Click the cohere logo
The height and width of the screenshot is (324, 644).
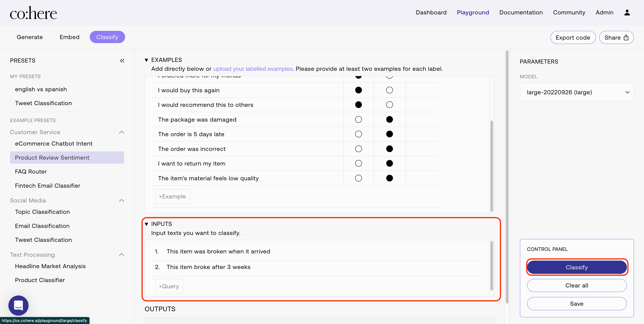pos(33,13)
